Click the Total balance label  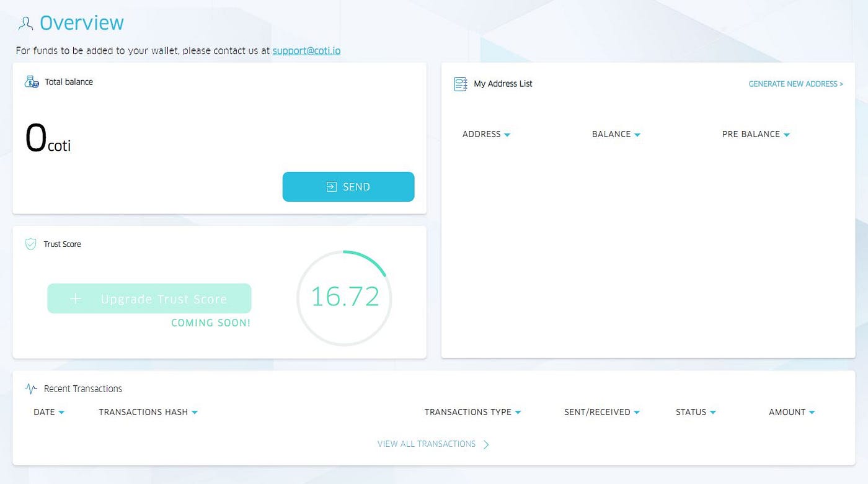(x=69, y=82)
